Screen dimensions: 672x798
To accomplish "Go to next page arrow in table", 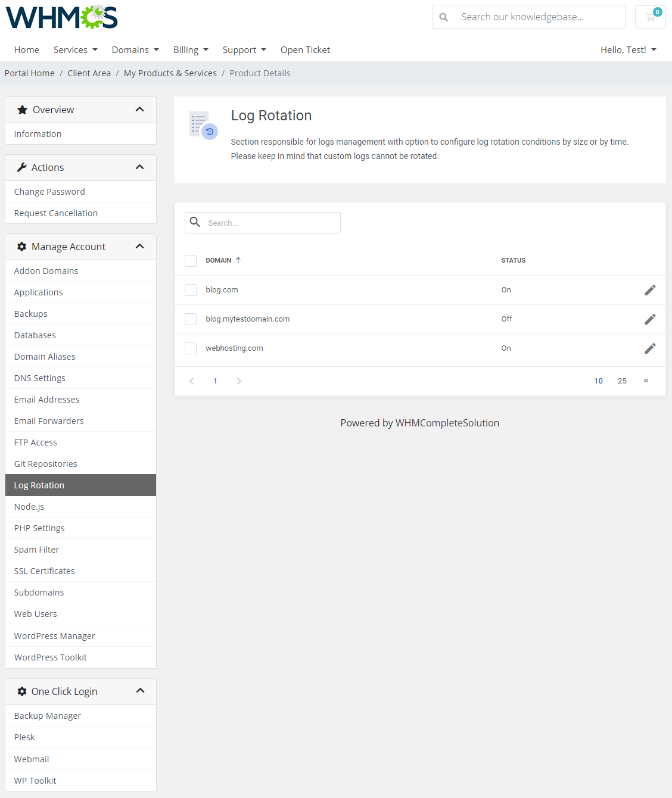I will pos(239,381).
